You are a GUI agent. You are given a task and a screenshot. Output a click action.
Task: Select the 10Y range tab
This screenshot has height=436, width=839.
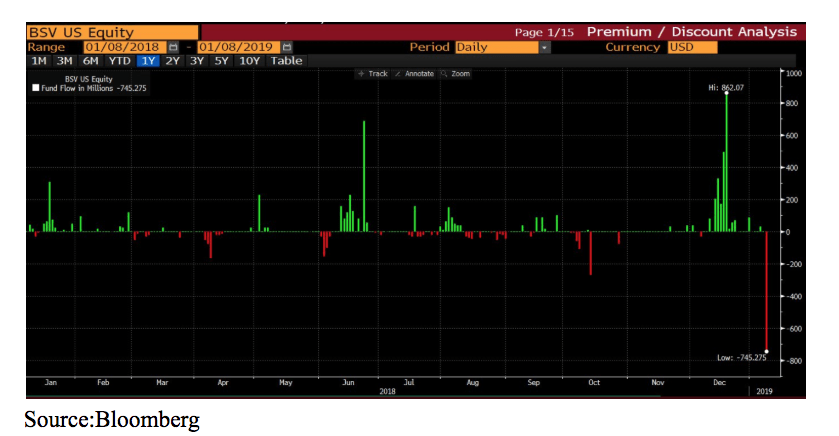[x=249, y=61]
